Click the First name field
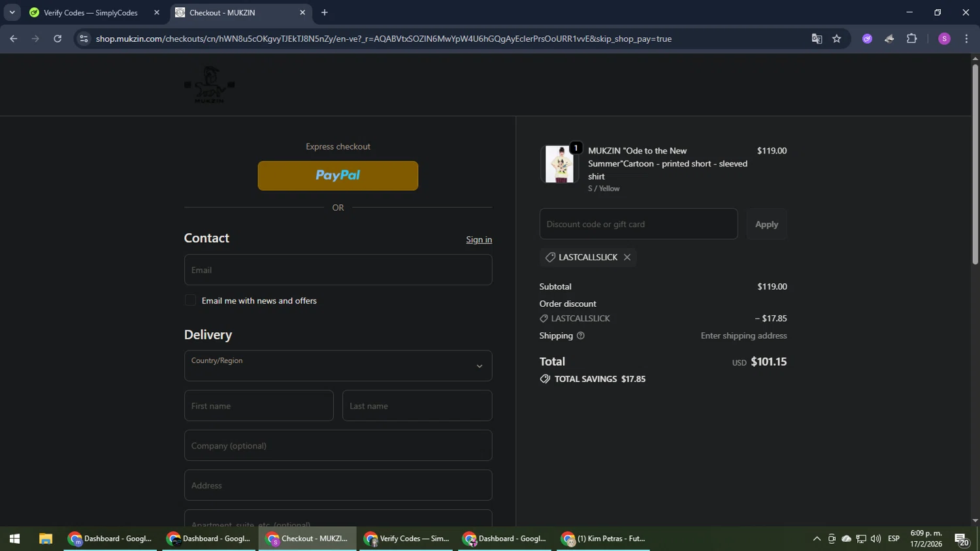Viewport: 980px width, 551px height. point(259,405)
